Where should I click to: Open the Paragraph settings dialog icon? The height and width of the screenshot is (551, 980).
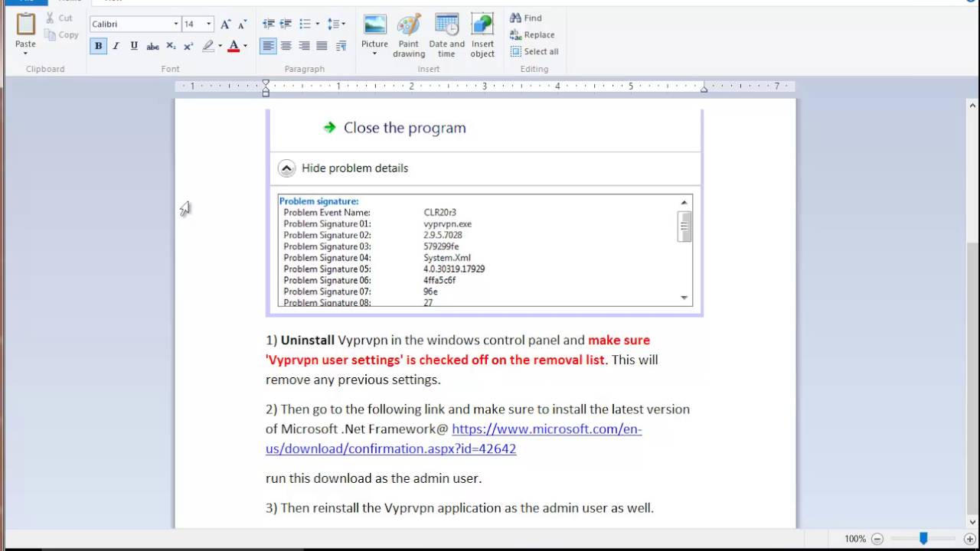pos(341,46)
